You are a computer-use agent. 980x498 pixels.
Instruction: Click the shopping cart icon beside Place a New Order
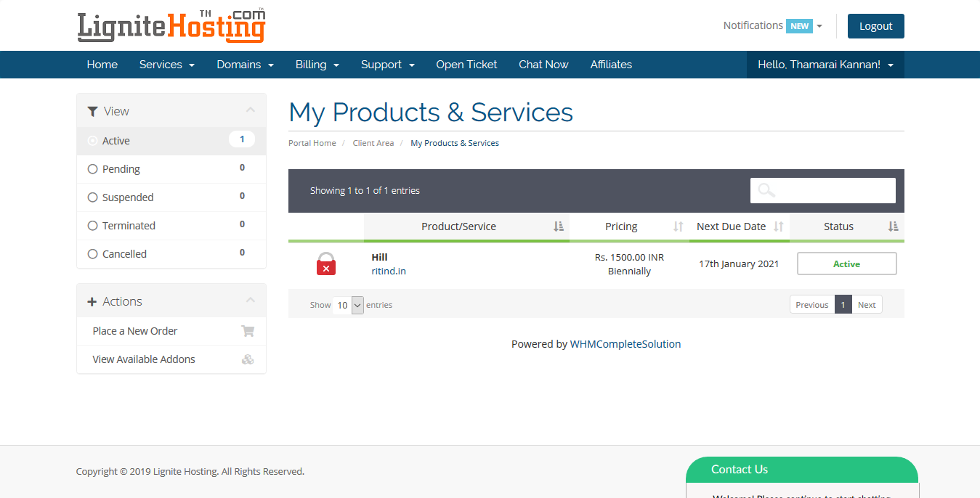[x=248, y=331]
